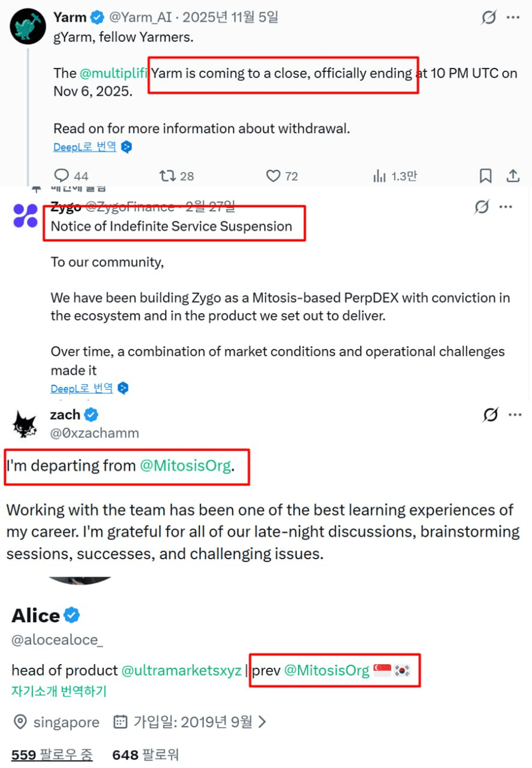Bookmark the Yarm tweet
The width and height of the screenshot is (532, 768).
[485, 176]
